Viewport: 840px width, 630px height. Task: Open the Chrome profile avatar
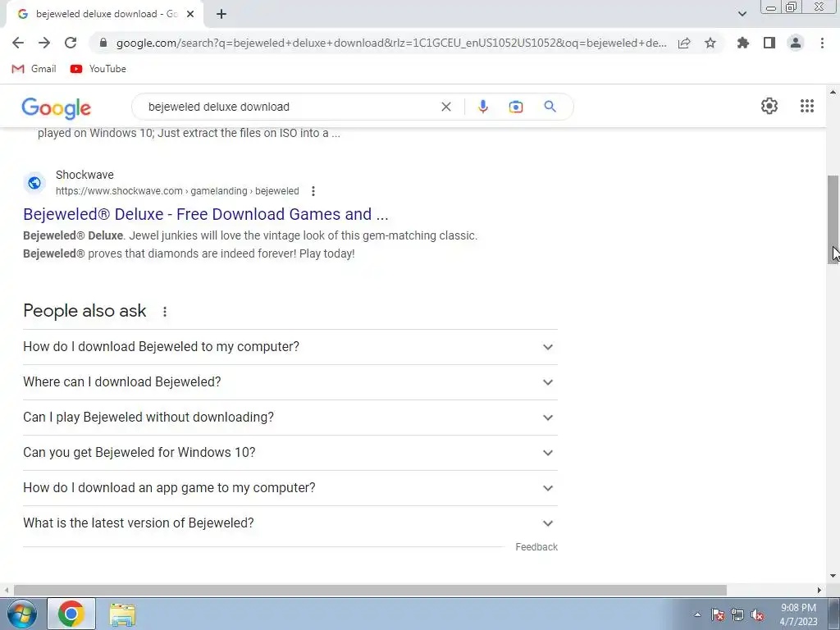point(796,43)
